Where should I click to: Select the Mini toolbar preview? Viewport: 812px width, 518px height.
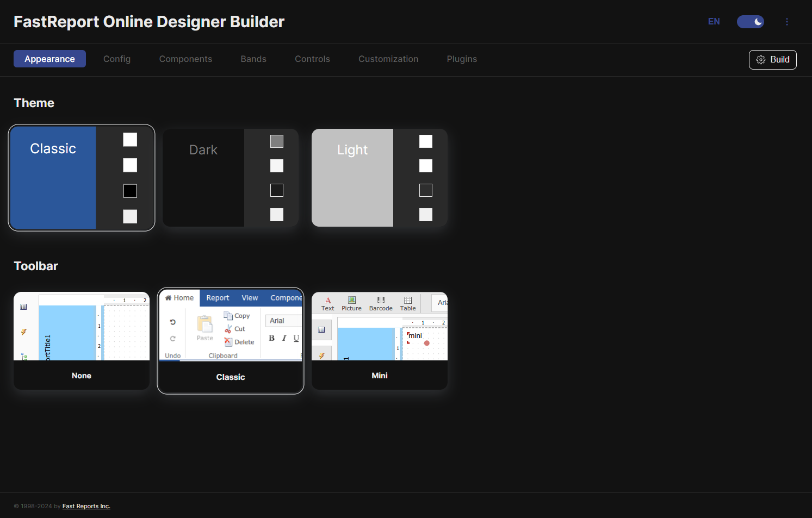click(x=380, y=341)
